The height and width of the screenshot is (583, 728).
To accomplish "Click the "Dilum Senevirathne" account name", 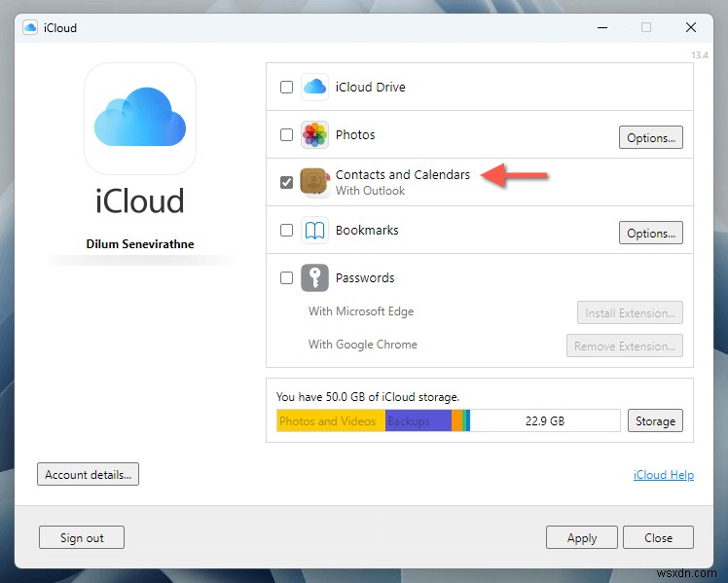I will click(140, 244).
